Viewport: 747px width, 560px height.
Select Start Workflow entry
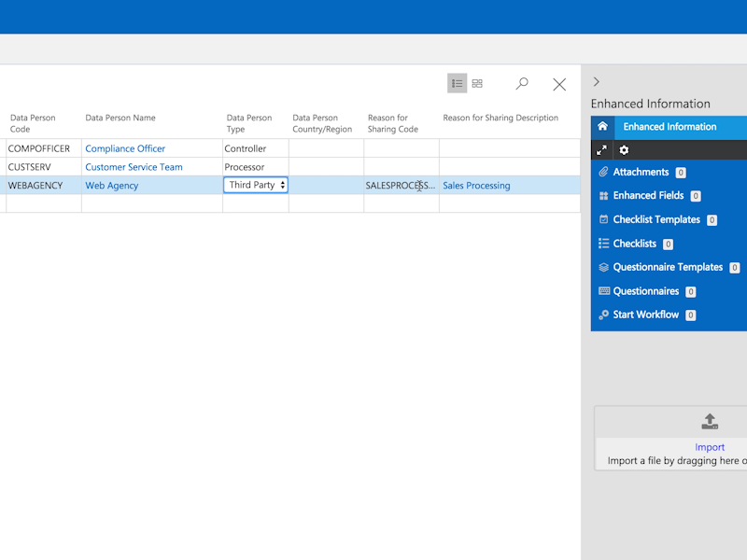pos(645,315)
